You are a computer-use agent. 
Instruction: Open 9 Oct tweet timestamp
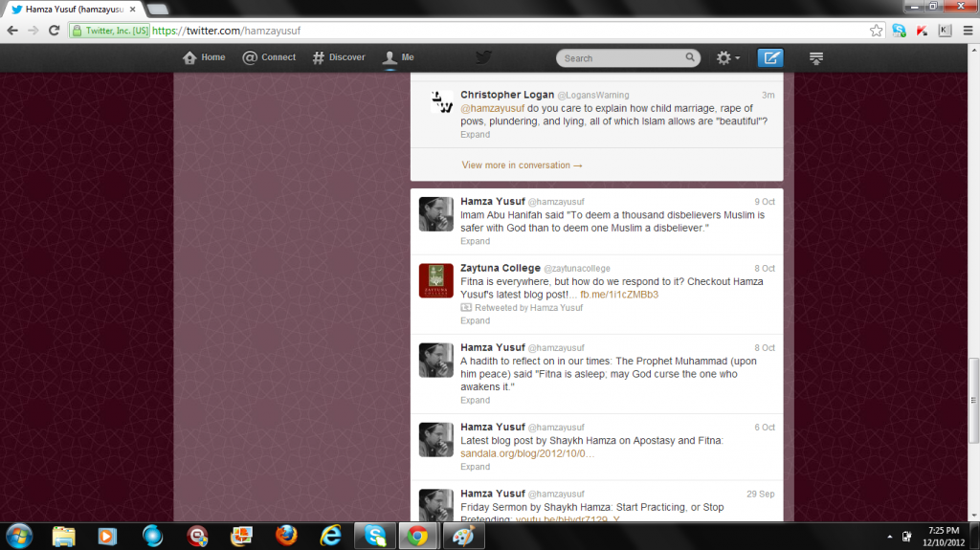tap(765, 201)
